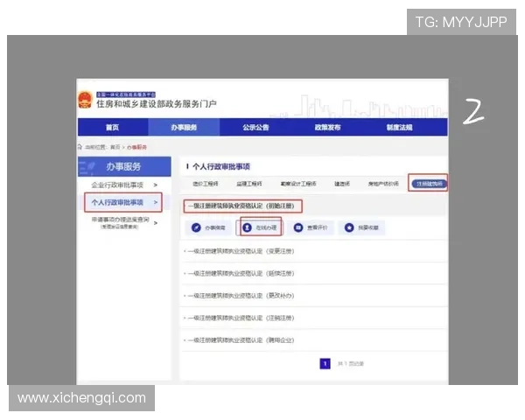Open 首页 in the blue navigation bar
The image size is (525, 420).
(x=113, y=127)
